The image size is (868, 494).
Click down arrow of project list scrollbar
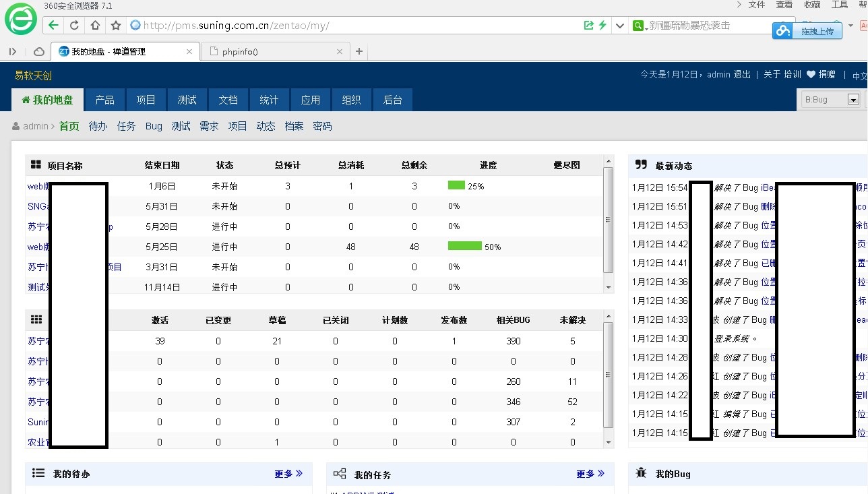(x=609, y=288)
